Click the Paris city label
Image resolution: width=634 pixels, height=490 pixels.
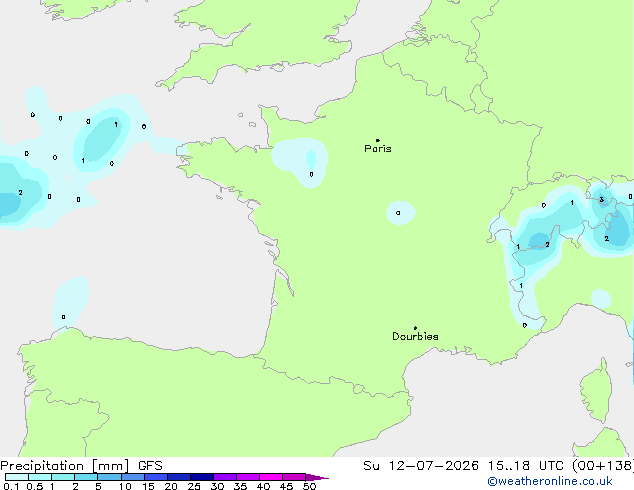378,149
